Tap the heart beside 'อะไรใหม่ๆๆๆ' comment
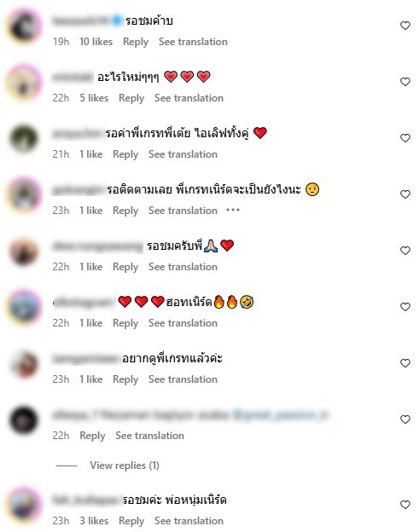Viewport: 419px width, 532px height. (x=405, y=82)
